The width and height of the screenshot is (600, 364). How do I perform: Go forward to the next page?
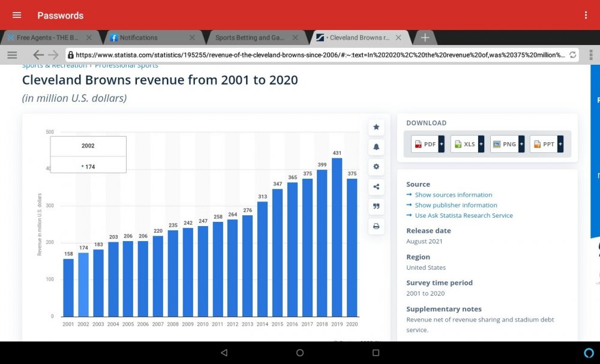[53, 55]
